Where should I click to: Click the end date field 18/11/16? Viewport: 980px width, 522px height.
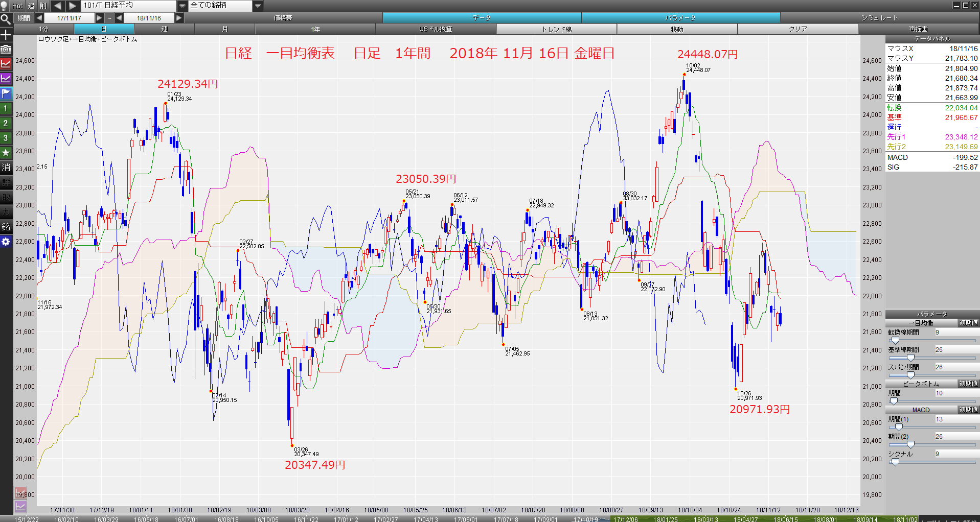coord(149,18)
